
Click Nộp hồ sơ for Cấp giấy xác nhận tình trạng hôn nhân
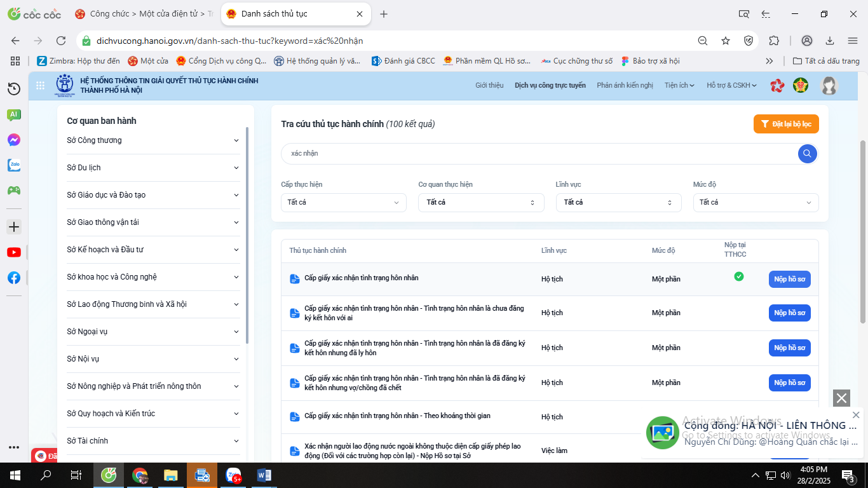(x=790, y=280)
